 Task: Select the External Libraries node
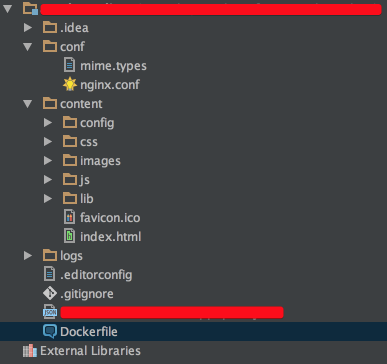(90, 351)
